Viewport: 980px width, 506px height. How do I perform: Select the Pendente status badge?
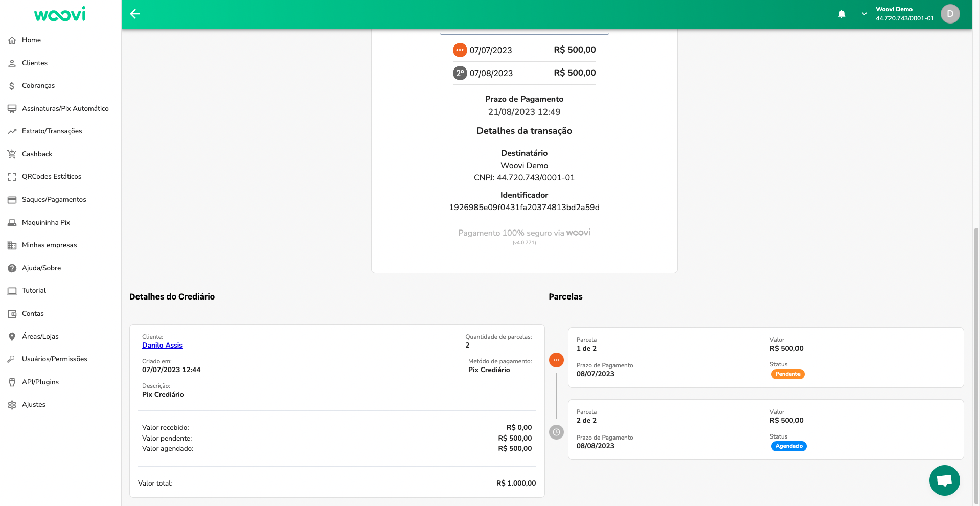click(787, 374)
